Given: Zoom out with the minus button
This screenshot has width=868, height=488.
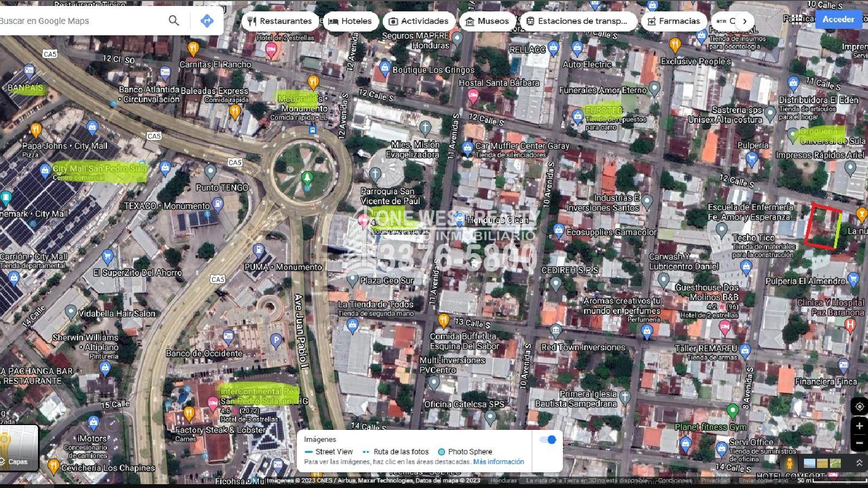Looking at the screenshot, I should 859,443.
